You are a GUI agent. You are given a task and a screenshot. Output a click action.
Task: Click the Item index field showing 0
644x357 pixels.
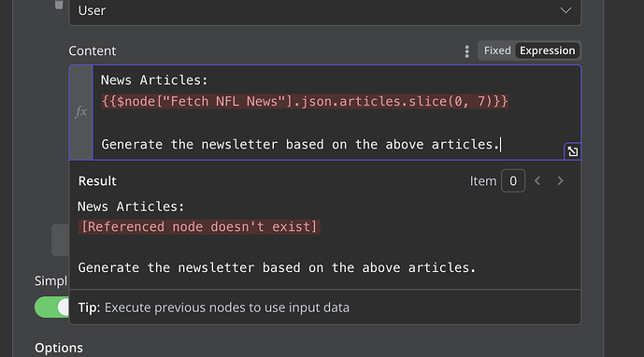tap(512, 180)
